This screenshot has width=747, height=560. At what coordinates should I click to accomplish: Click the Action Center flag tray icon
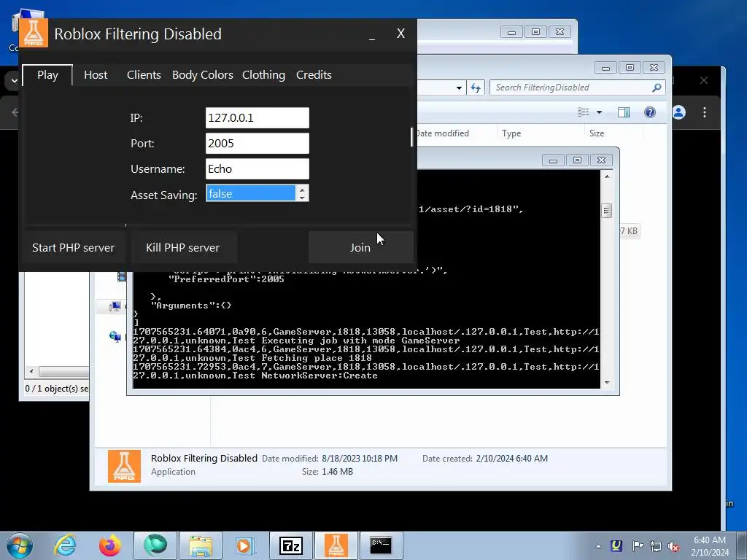point(637,546)
